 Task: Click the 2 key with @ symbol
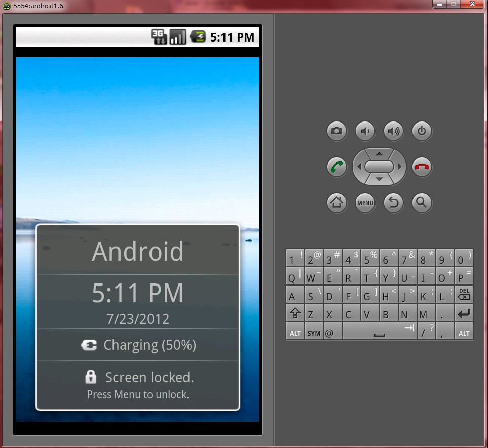point(314,258)
